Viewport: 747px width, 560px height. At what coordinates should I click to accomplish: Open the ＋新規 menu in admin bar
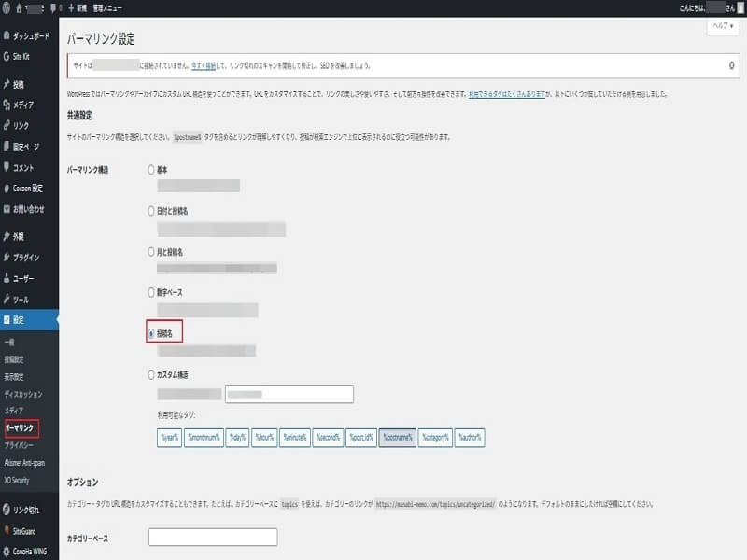pos(78,7)
